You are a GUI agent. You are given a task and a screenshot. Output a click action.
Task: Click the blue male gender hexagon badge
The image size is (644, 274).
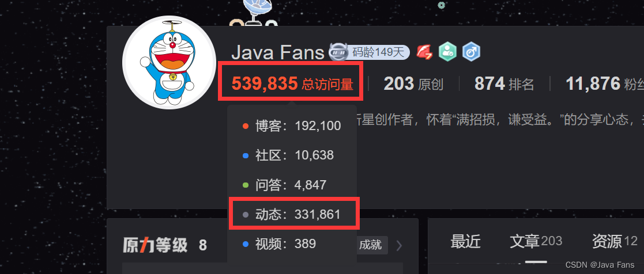coord(471,52)
